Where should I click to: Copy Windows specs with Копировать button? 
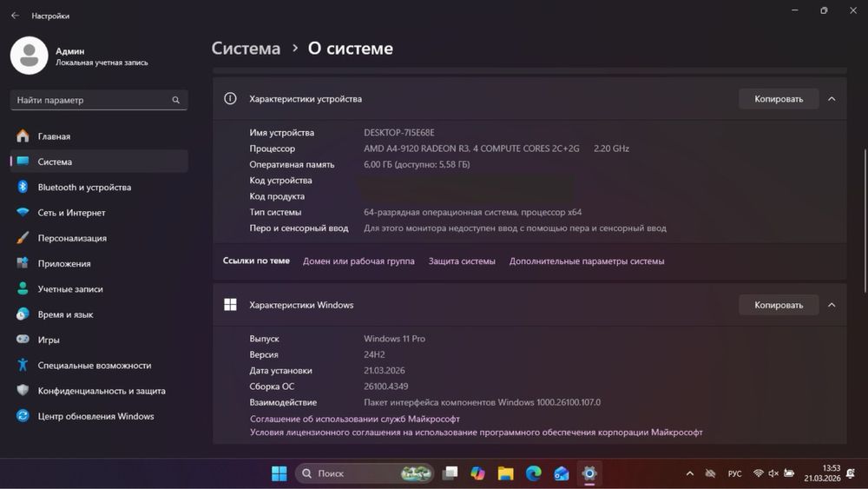779,305
